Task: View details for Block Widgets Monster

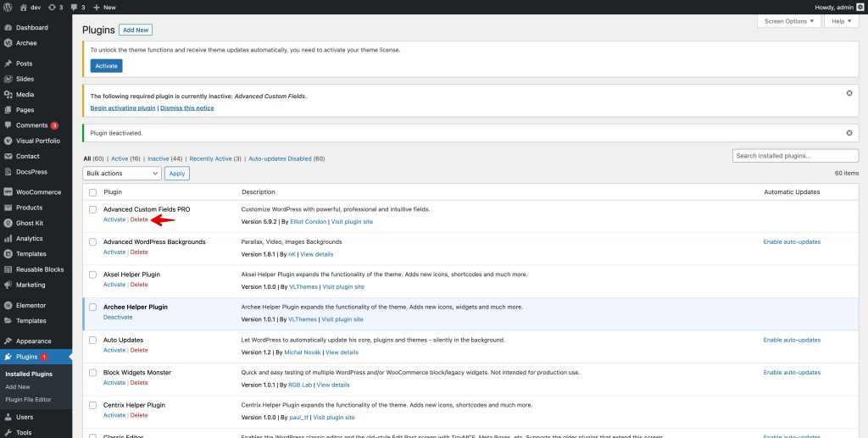Action: click(x=333, y=385)
